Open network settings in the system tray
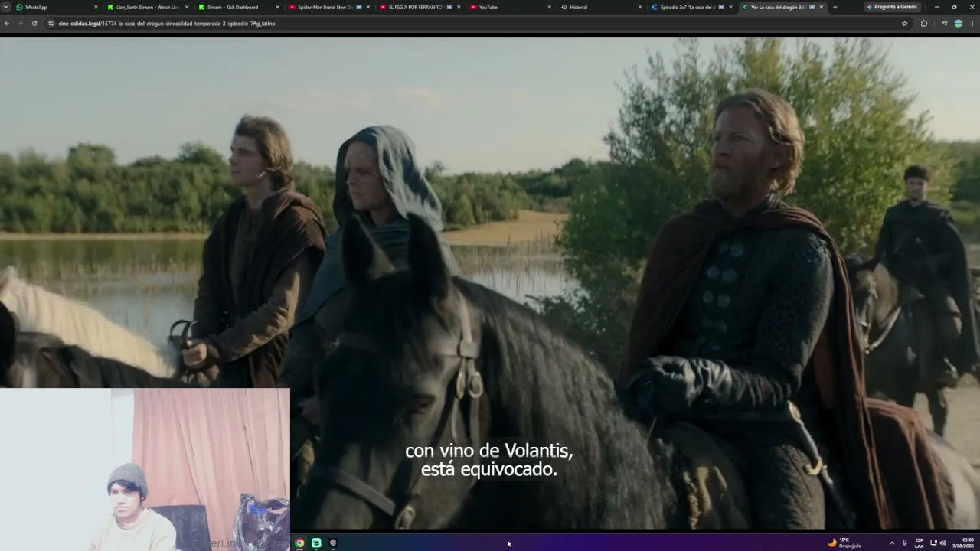This screenshot has width=980, height=551. tap(933, 543)
